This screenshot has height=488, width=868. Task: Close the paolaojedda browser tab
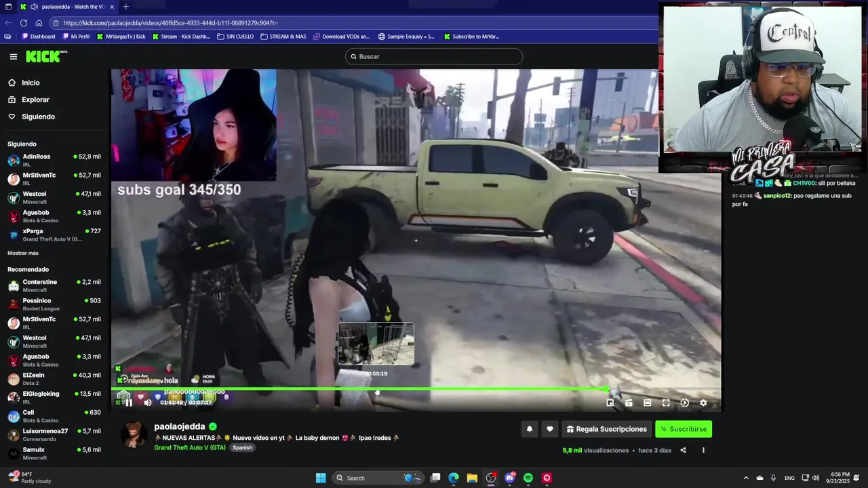click(112, 7)
